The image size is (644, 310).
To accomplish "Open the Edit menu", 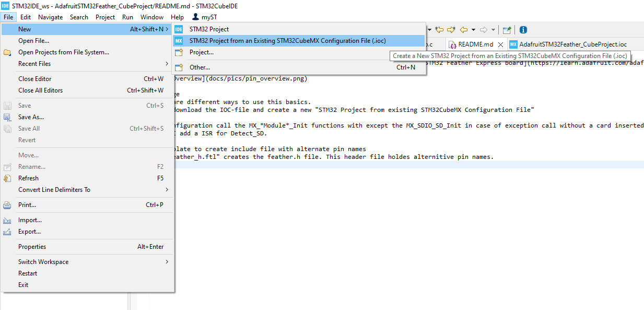I will (x=26, y=17).
